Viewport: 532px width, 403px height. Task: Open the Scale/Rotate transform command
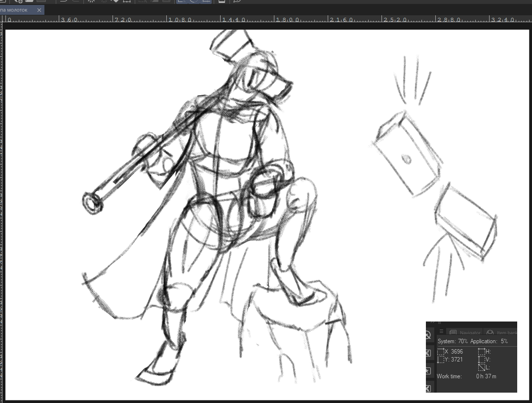point(127,1)
